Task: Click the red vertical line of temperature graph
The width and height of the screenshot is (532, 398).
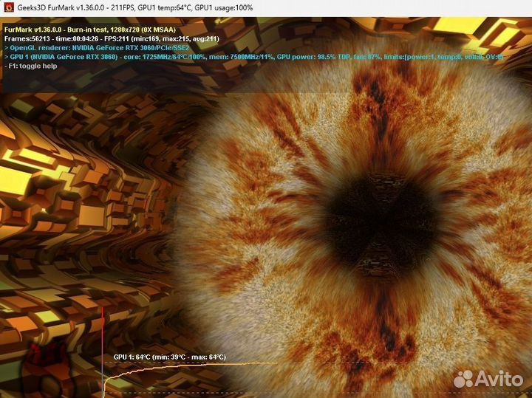Action: point(102,354)
